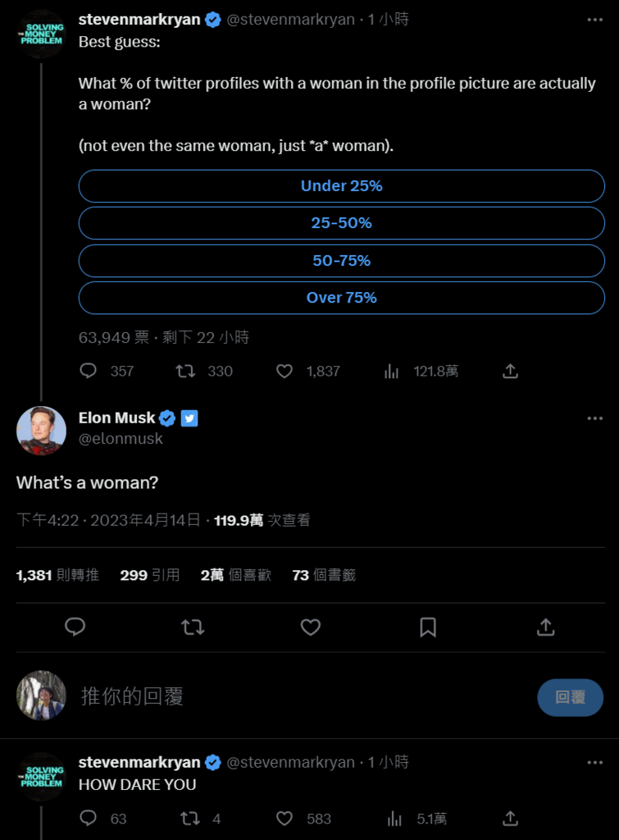Select the "25-50%" poll option

[x=341, y=223]
